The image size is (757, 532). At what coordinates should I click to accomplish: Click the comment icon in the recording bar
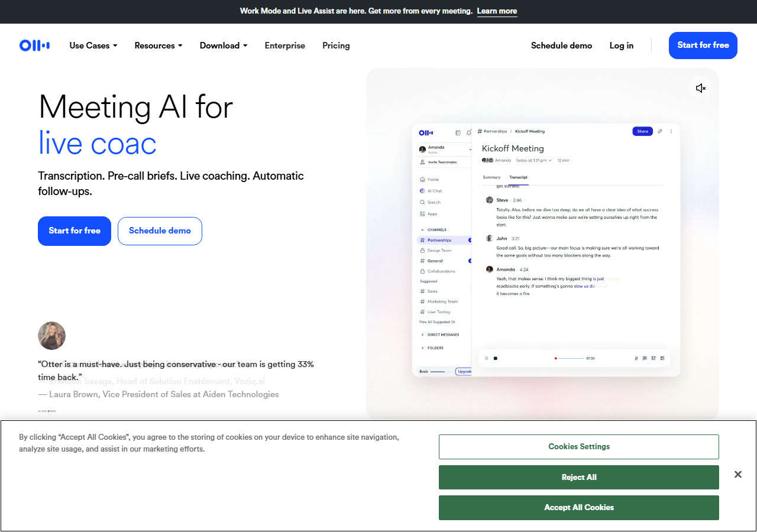coord(645,358)
